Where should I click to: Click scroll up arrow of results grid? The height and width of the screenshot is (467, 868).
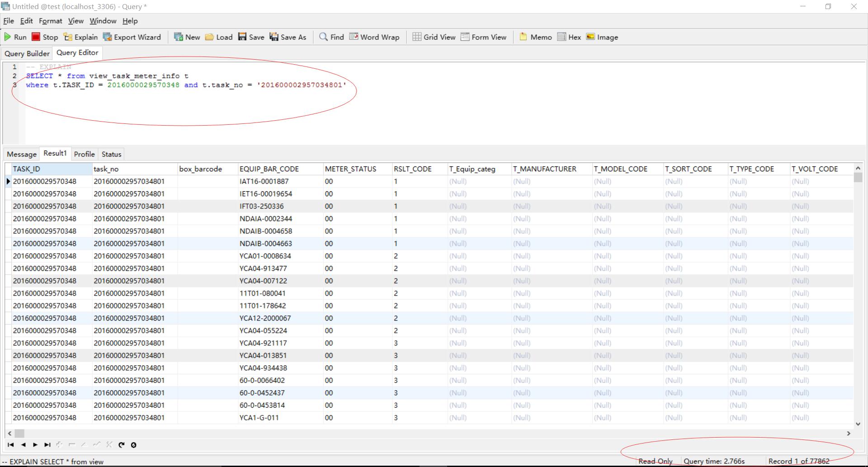(x=858, y=168)
